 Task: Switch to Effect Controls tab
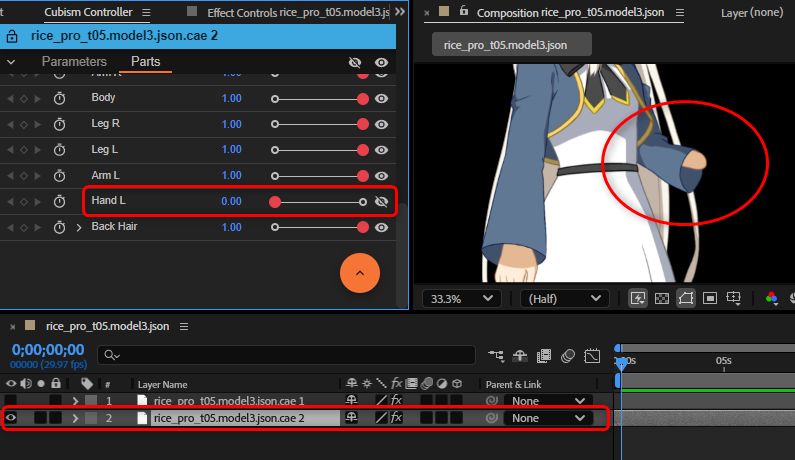point(298,13)
